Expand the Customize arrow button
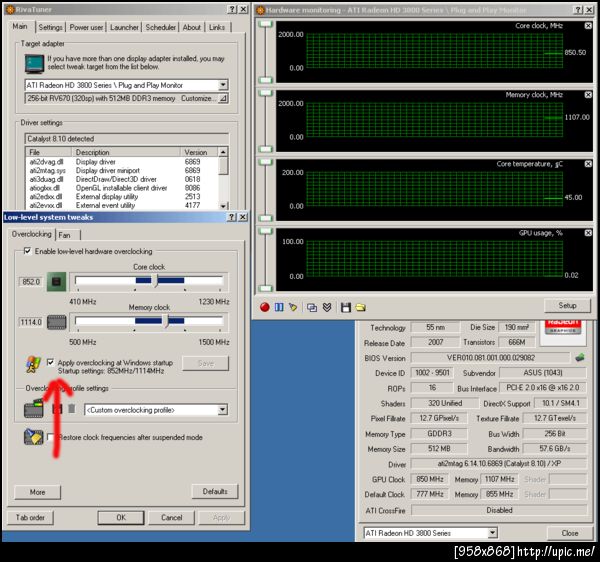Image resolution: width=600 pixels, height=562 pixels. (223, 98)
